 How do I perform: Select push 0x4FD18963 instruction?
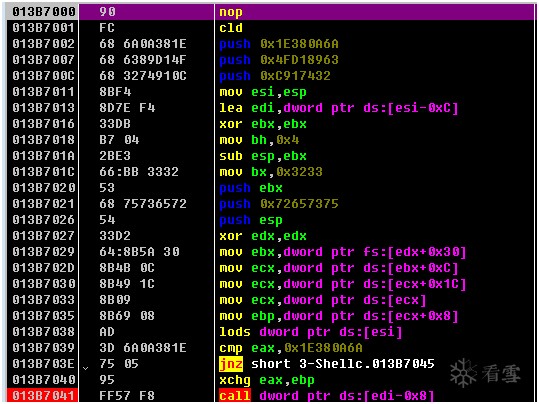coord(279,60)
